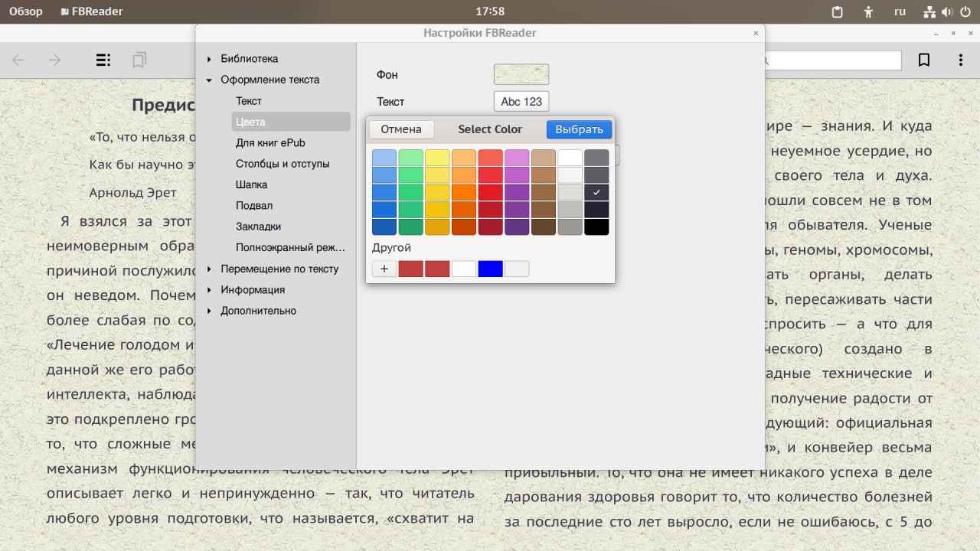Close the Настройки FBReader dialog
Viewport: 980px width, 551px height.
(x=756, y=33)
